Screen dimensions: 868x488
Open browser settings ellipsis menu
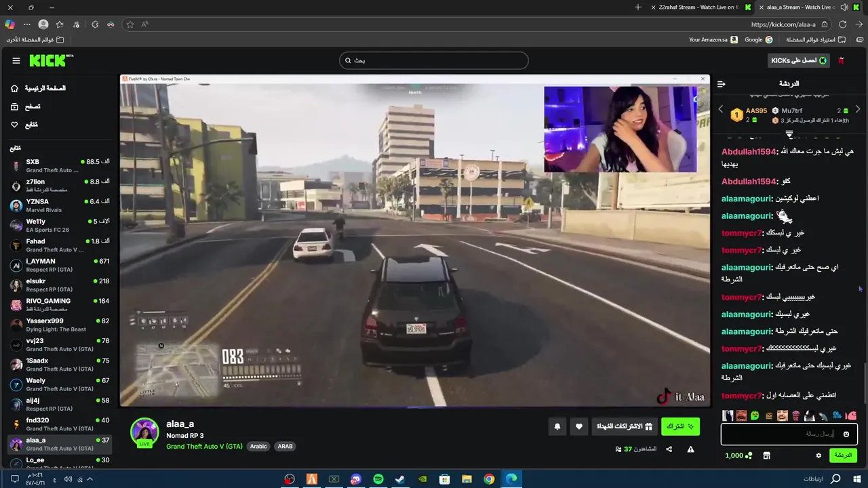click(27, 24)
